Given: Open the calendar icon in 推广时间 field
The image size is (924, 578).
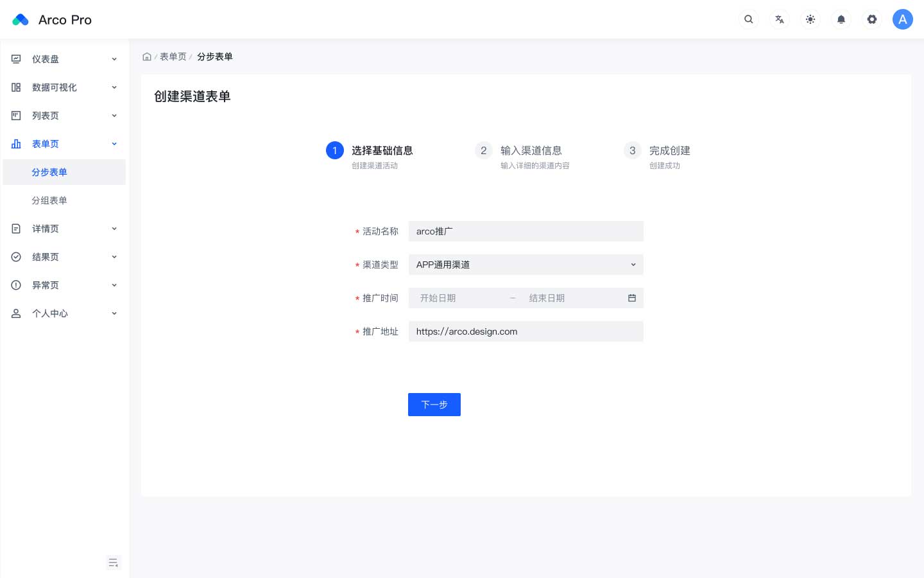Looking at the screenshot, I should coord(632,298).
